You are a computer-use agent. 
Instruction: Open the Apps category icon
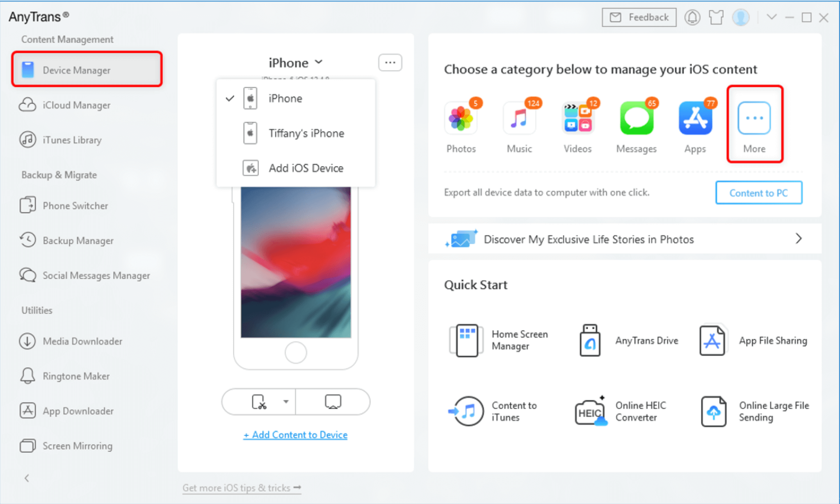(x=694, y=118)
